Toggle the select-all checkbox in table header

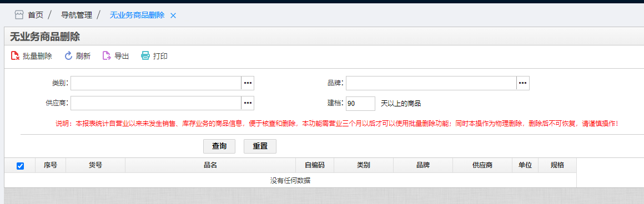[x=20, y=166]
